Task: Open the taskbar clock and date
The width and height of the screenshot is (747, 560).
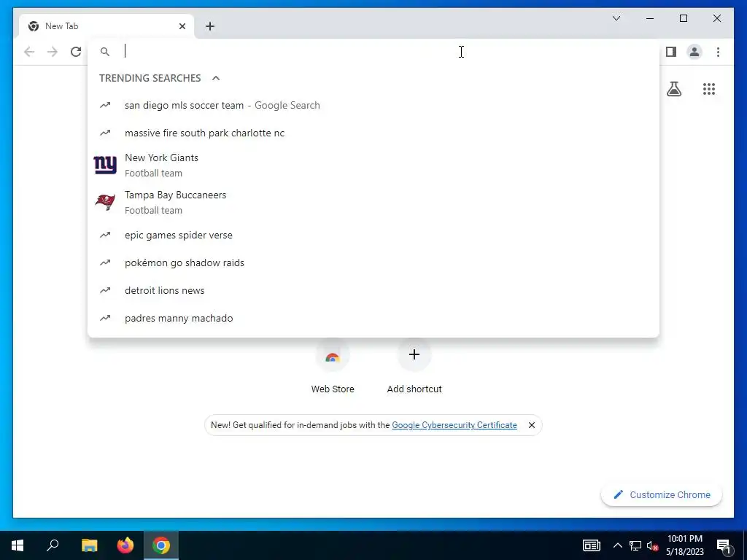Action: [x=684, y=545]
